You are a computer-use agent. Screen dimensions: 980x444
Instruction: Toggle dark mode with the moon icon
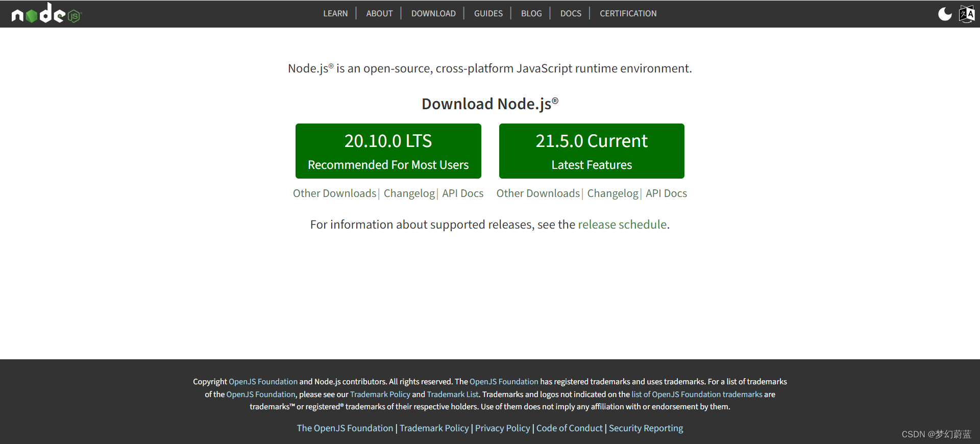[945, 14]
